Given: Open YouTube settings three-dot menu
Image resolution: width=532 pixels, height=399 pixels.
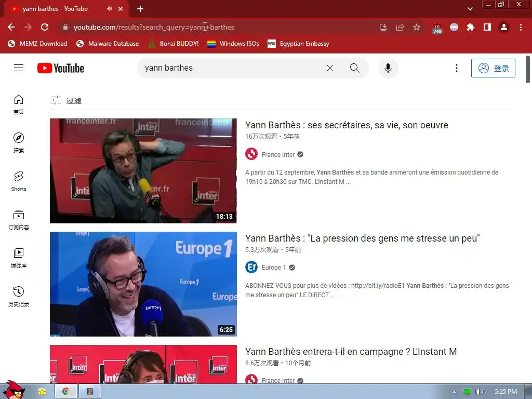Looking at the screenshot, I should tap(457, 68).
